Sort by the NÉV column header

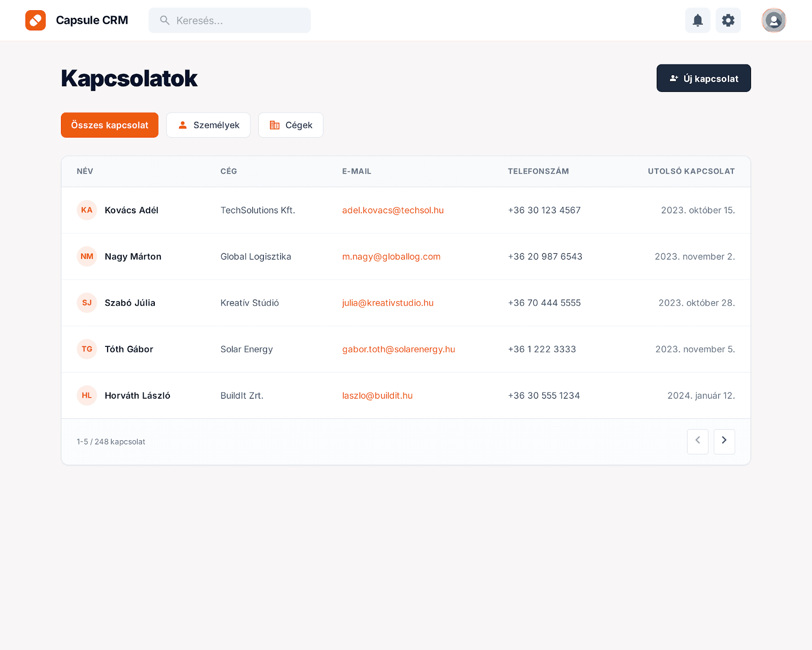point(85,171)
